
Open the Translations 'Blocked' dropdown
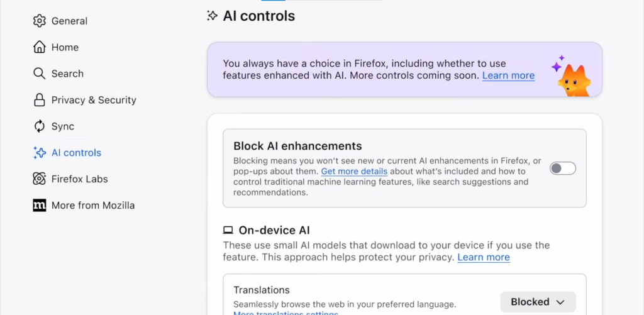coord(538,302)
